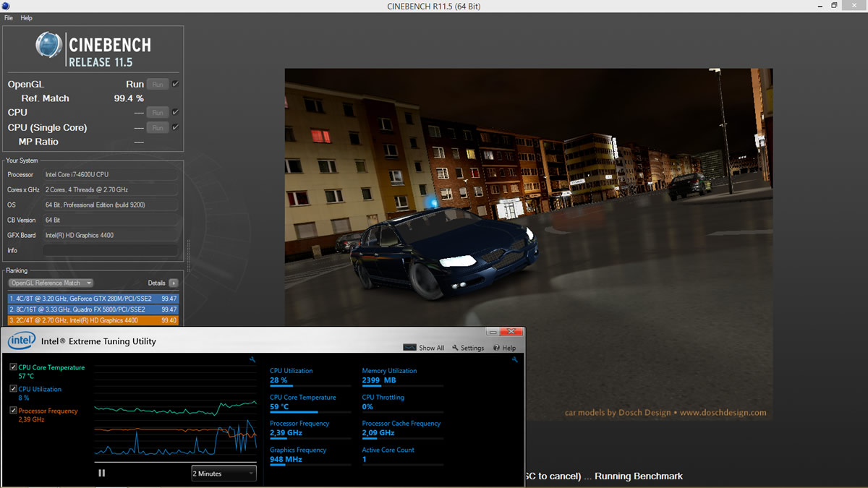Open the wrench settings of the monitor values panel

pyautogui.click(x=514, y=359)
